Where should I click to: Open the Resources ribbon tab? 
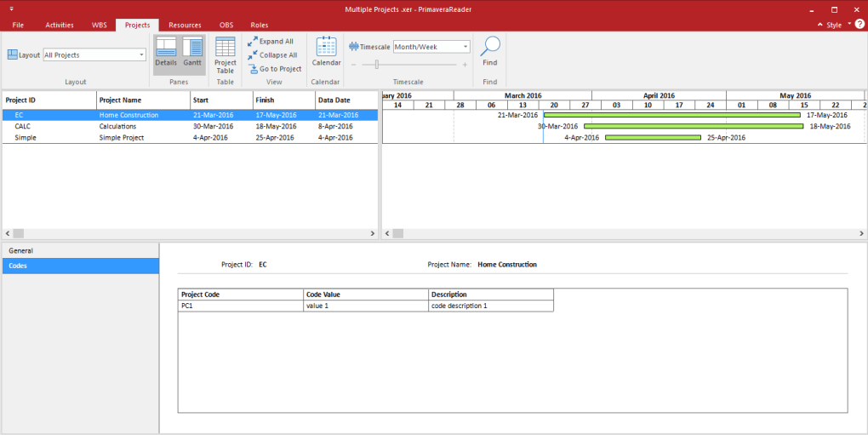point(185,25)
